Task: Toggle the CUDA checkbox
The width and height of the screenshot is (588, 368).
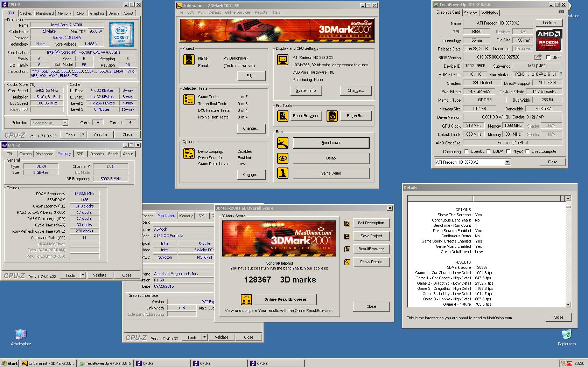Action: click(488, 151)
